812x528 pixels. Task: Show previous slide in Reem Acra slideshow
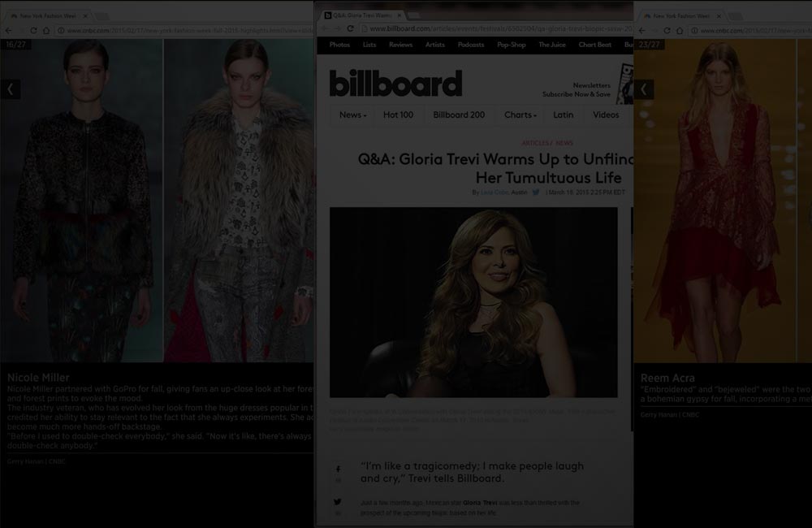(x=644, y=89)
